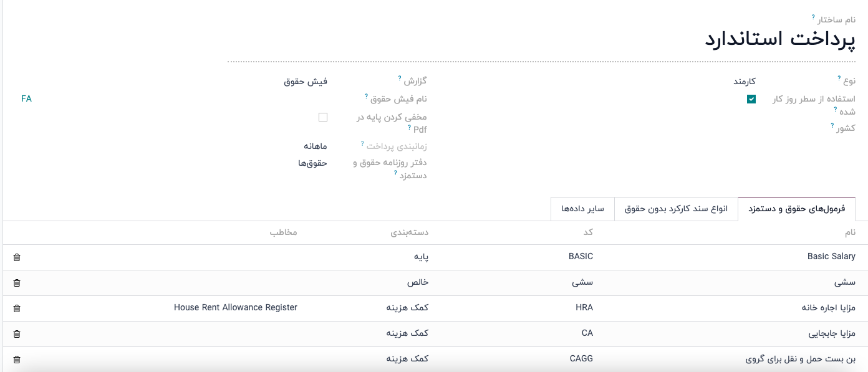This screenshot has height=372, width=868.
Task: Show help tooltip beside نوع label
Action: tap(839, 79)
